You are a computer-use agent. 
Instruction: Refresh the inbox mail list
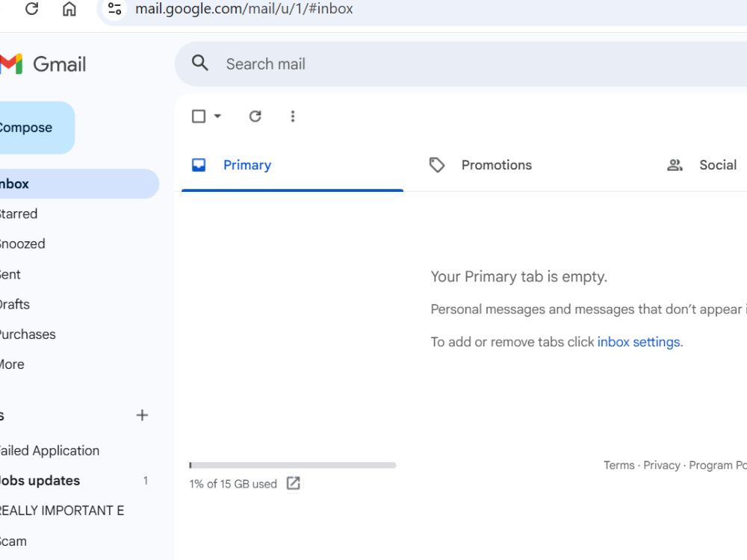click(255, 116)
